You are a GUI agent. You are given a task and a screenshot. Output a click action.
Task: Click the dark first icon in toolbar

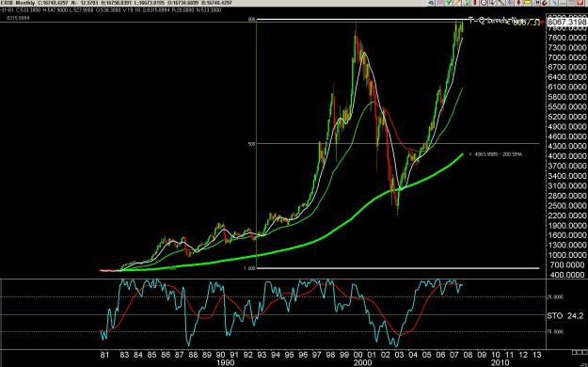[431, 3]
